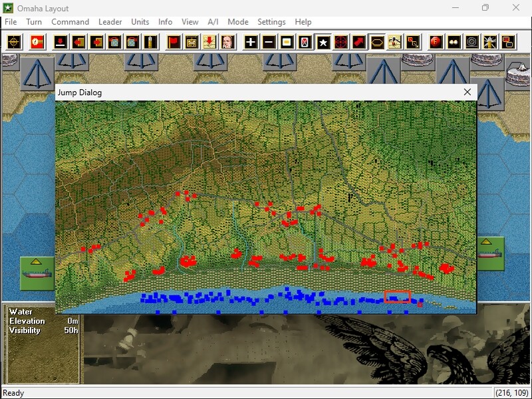Screen dimensions: 532x399
Task: Click the binoculars toolbar icon
Action: (454, 42)
